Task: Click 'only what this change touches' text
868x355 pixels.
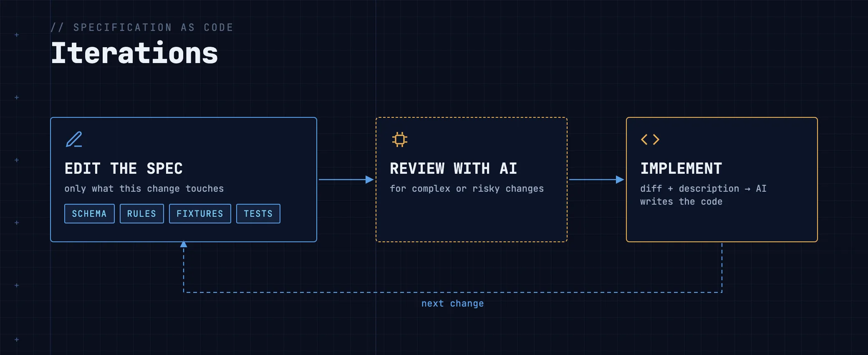Action: 144,189
